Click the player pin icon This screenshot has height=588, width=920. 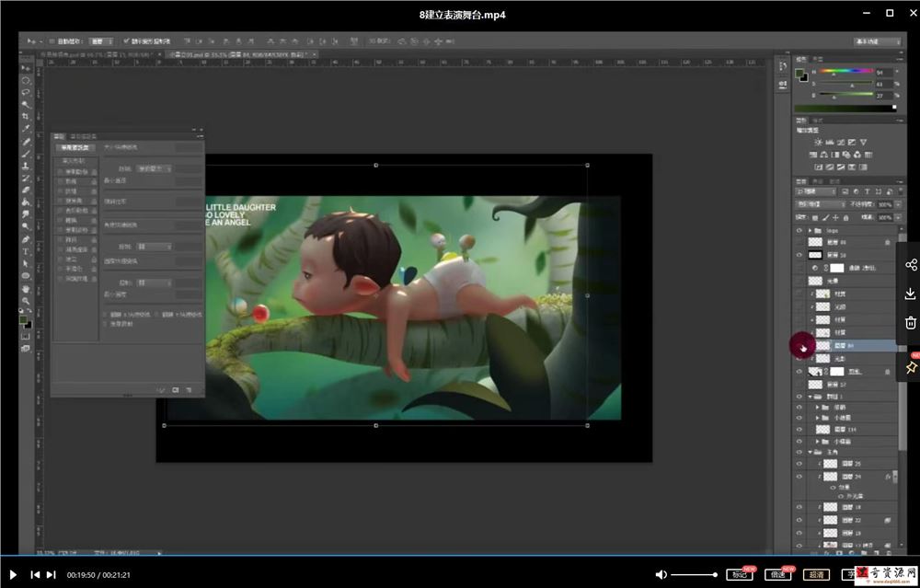pyautogui.click(x=911, y=367)
